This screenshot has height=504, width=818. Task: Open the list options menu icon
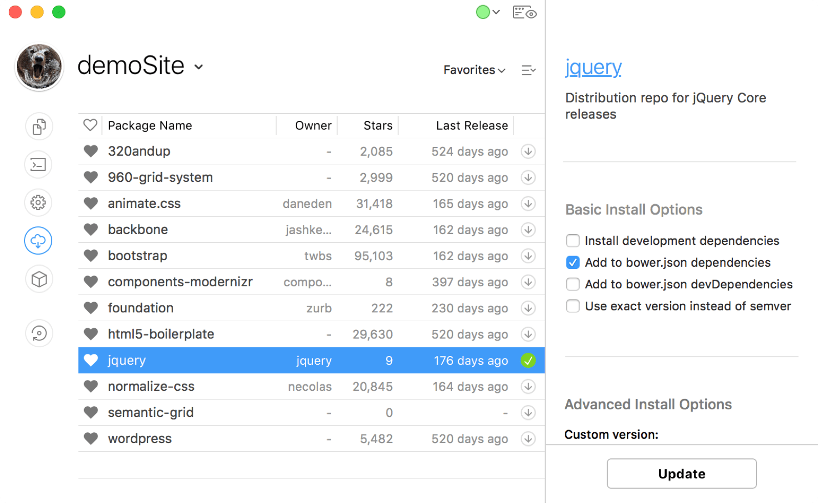[528, 70]
